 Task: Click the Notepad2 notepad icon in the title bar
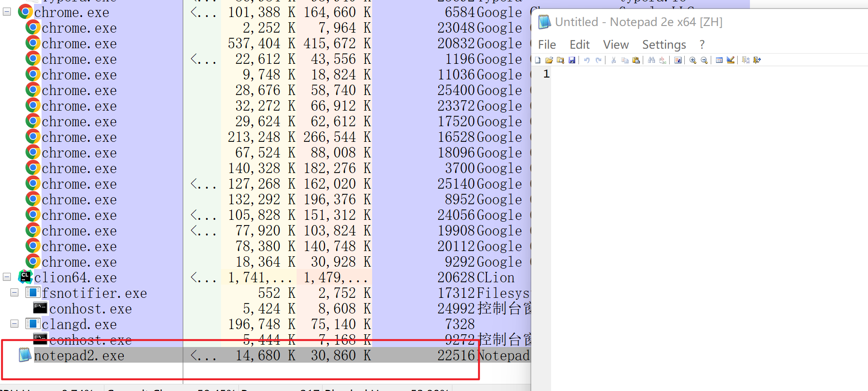[x=545, y=22]
